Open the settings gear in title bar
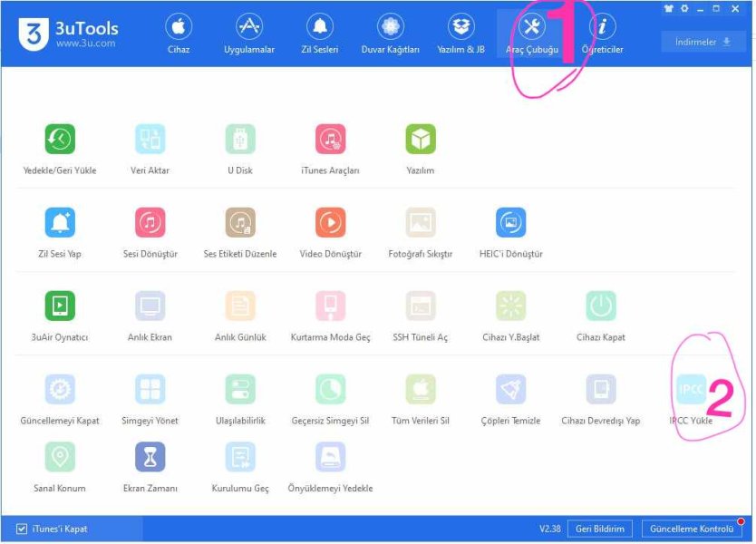Screen dimensions: 756x544 pos(684,8)
